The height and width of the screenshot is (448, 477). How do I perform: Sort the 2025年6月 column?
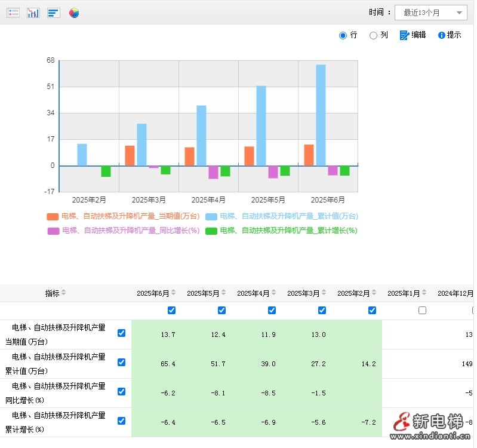pyautogui.click(x=174, y=293)
